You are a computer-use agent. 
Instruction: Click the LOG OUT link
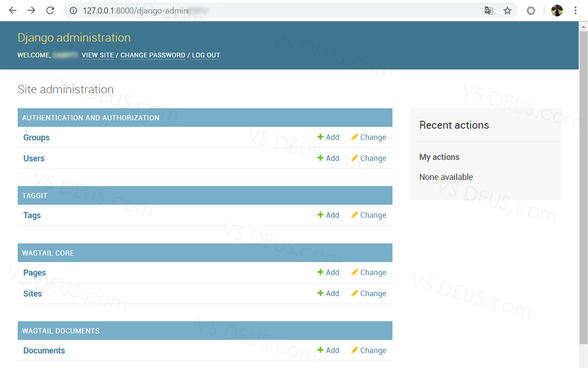pyautogui.click(x=206, y=55)
